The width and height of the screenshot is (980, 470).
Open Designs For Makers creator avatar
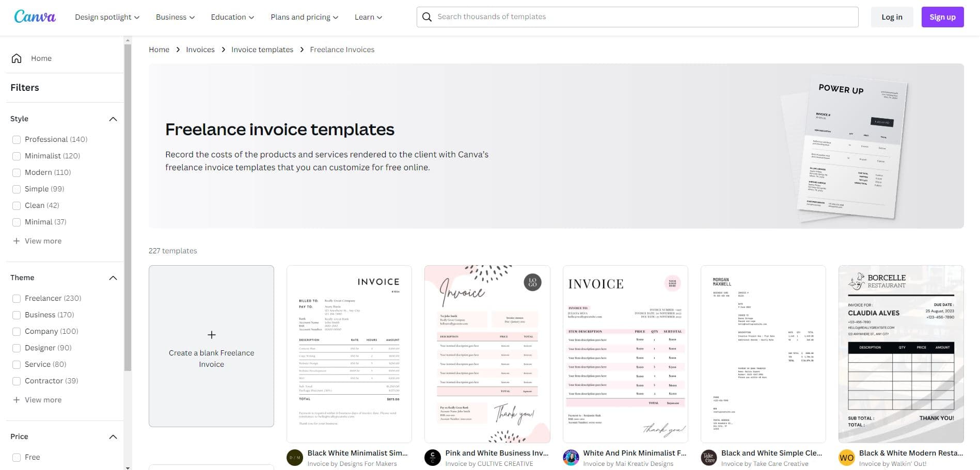coord(295,458)
